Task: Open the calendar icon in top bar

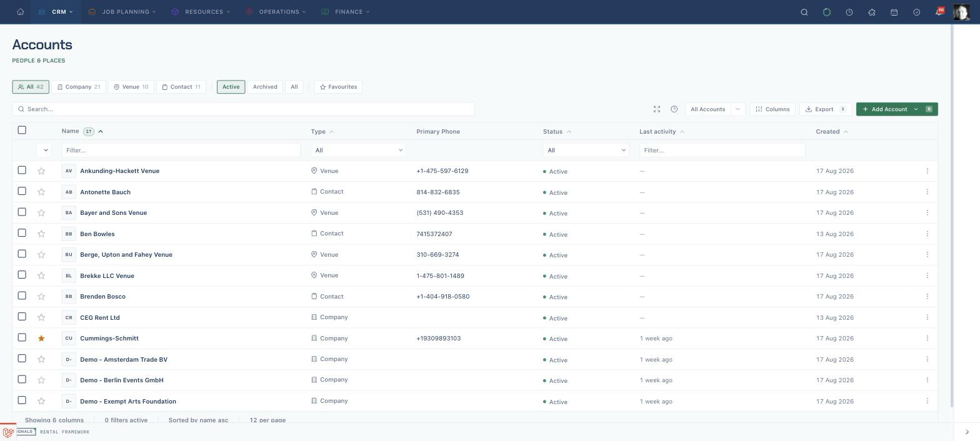Action: coord(894,12)
